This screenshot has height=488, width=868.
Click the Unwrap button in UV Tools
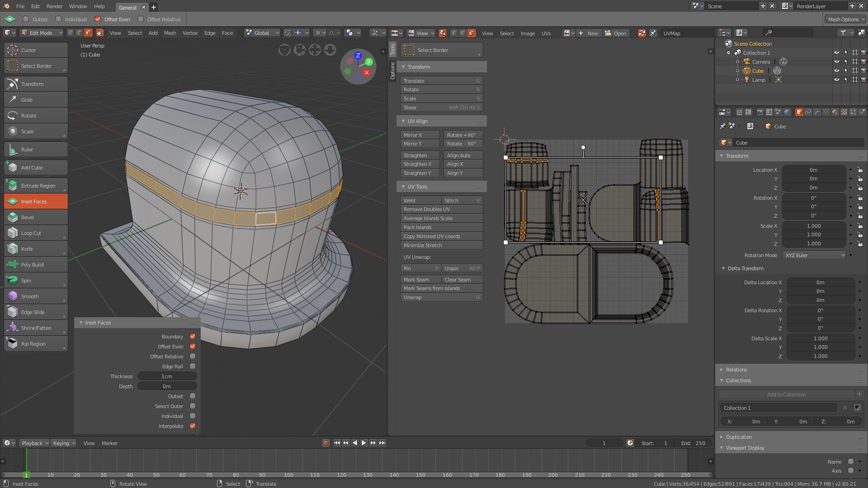point(441,297)
